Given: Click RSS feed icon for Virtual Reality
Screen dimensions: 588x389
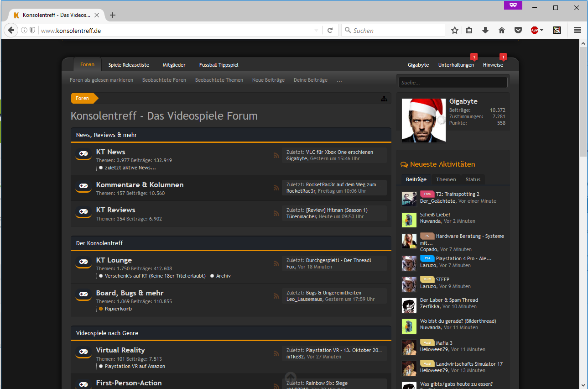Looking at the screenshot, I should pos(276,353).
